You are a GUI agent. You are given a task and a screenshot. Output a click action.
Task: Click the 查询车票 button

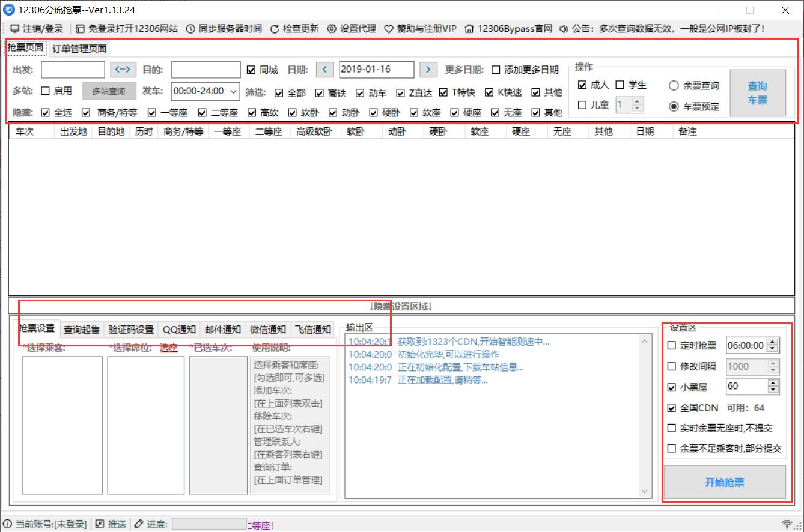[757, 94]
